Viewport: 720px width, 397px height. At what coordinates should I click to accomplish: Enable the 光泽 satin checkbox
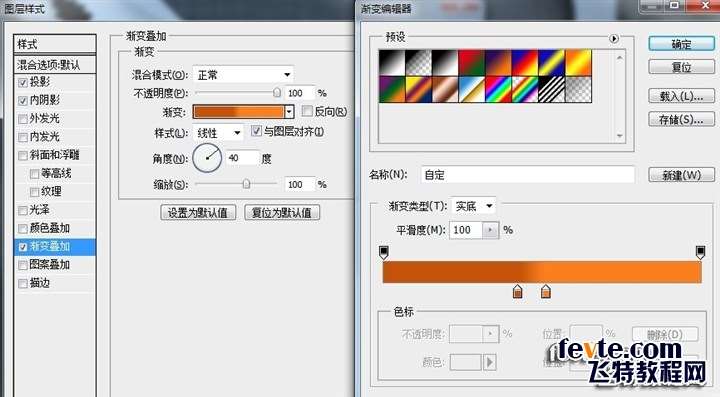pyautogui.click(x=22, y=211)
